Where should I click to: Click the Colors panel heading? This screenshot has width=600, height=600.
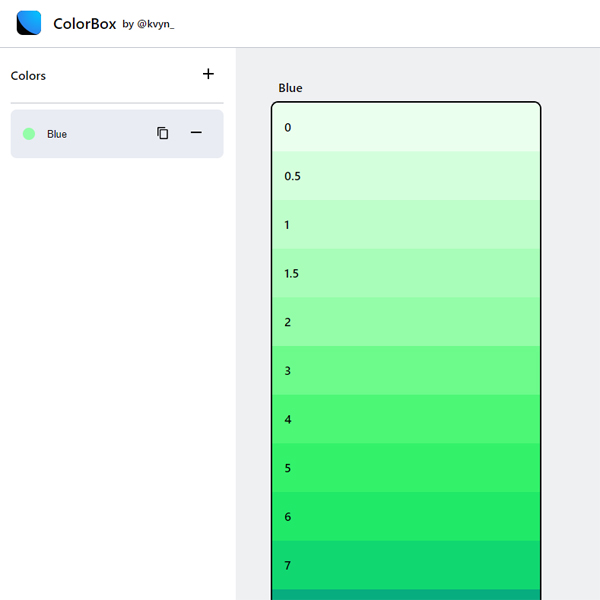pyautogui.click(x=28, y=76)
